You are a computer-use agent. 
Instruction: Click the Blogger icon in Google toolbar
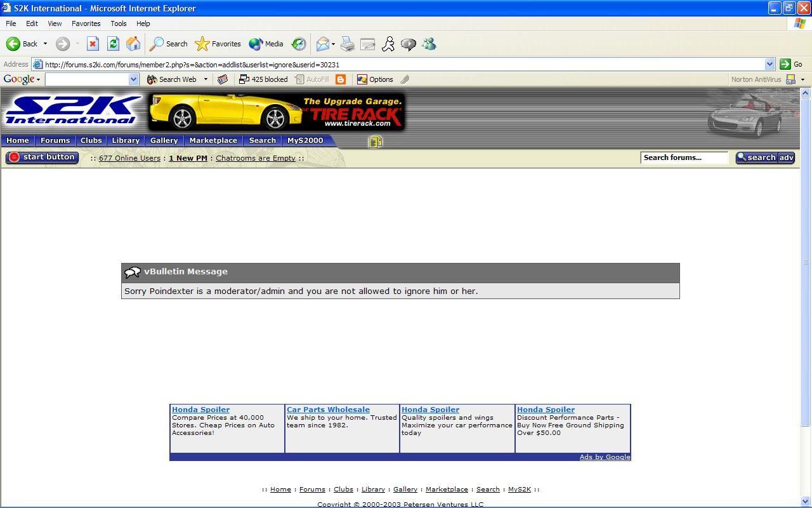tap(341, 79)
